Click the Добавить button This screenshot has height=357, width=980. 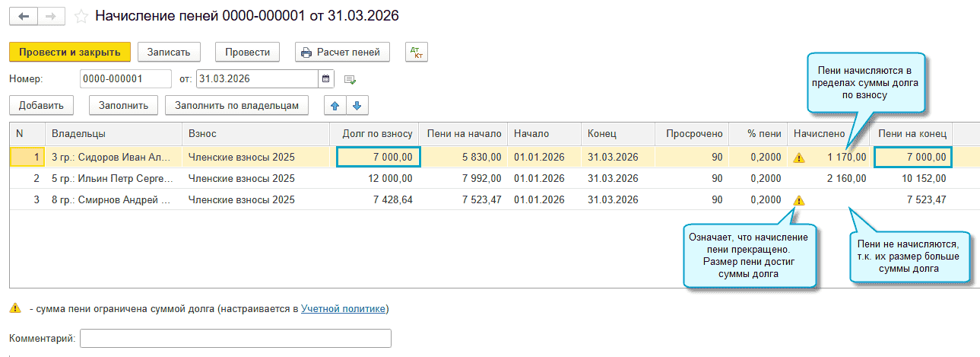[x=42, y=106]
